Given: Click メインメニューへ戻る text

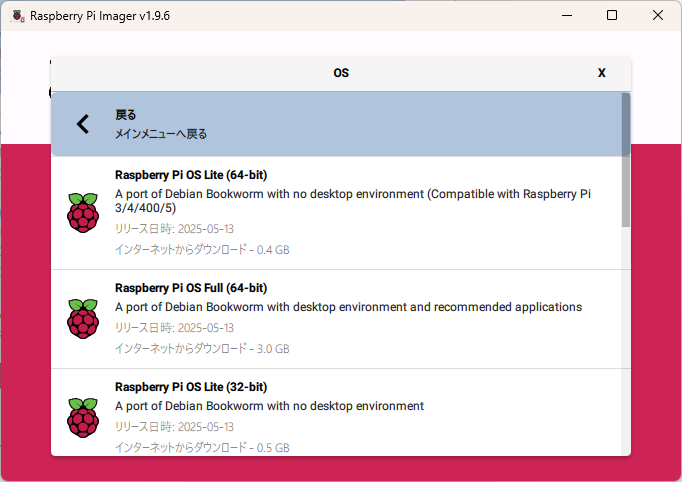Looking at the screenshot, I should pos(161,134).
